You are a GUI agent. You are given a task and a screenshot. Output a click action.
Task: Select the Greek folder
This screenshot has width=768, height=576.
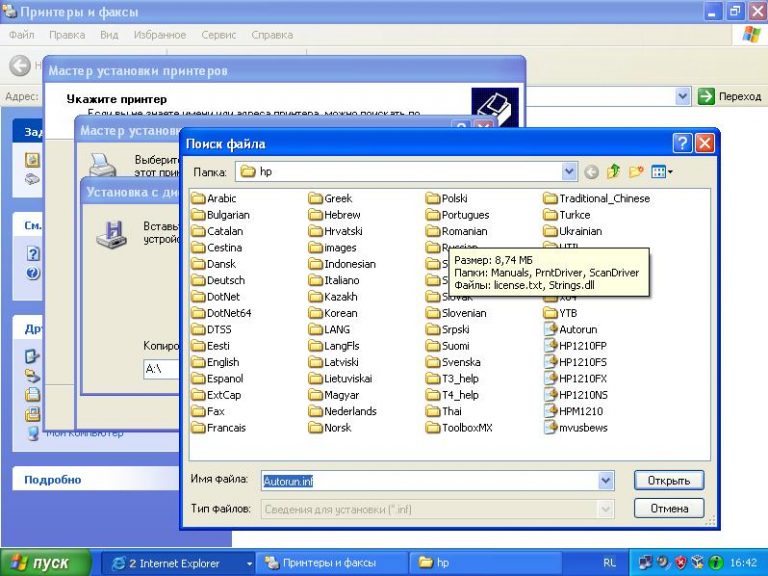click(330, 198)
